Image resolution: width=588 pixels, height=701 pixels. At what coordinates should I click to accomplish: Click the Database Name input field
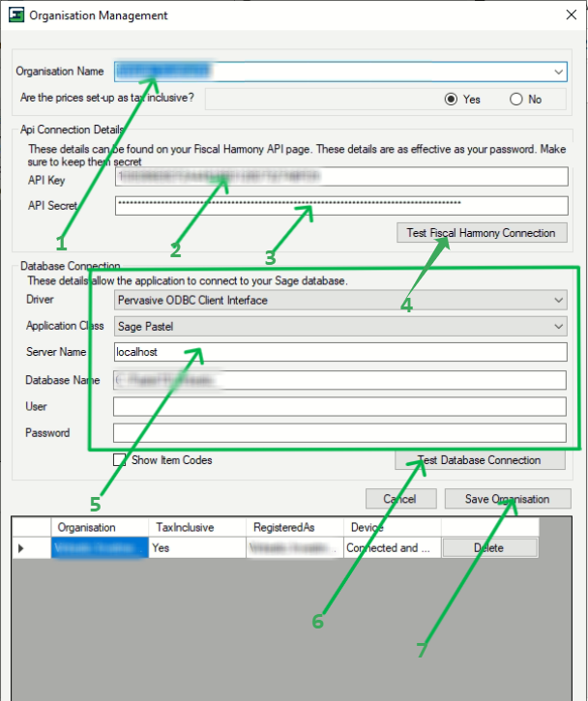tap(339, 380)
